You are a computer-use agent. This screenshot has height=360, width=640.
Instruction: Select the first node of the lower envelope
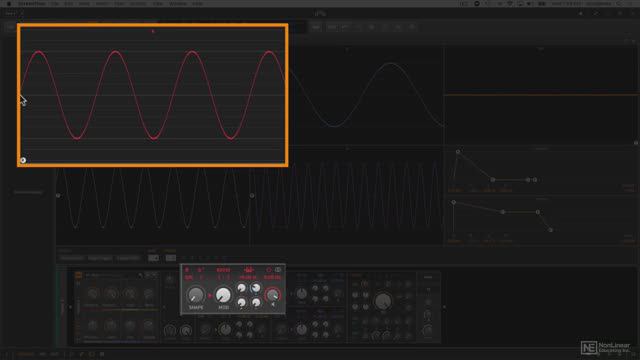(453, 202)
